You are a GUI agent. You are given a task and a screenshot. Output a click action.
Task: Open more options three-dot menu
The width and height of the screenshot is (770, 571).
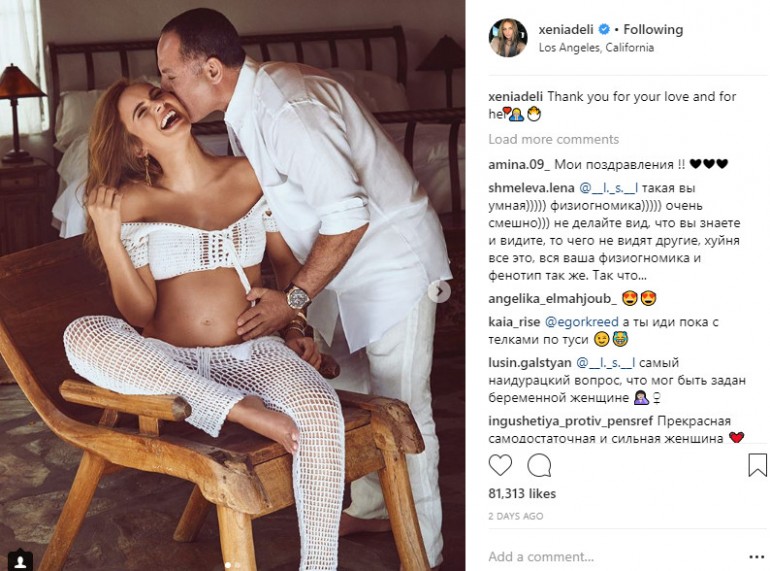(x=757, y=557)
